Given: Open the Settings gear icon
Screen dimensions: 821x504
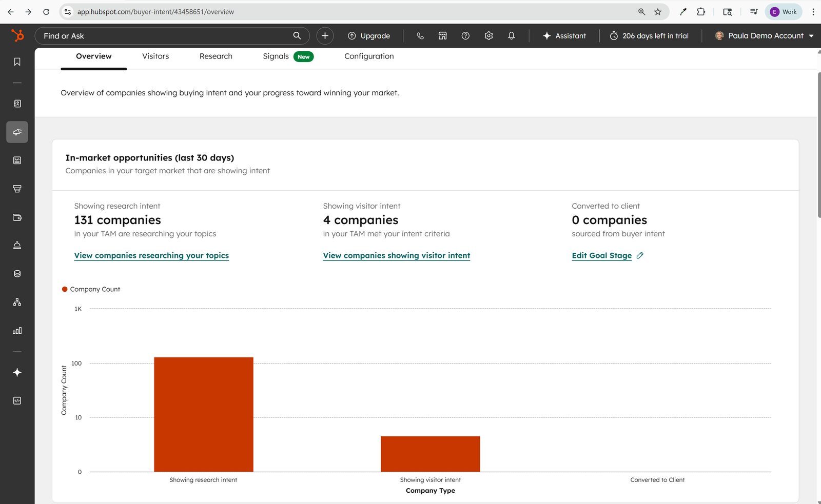Looking at the screenshot, I should click(x=488, y=35).
